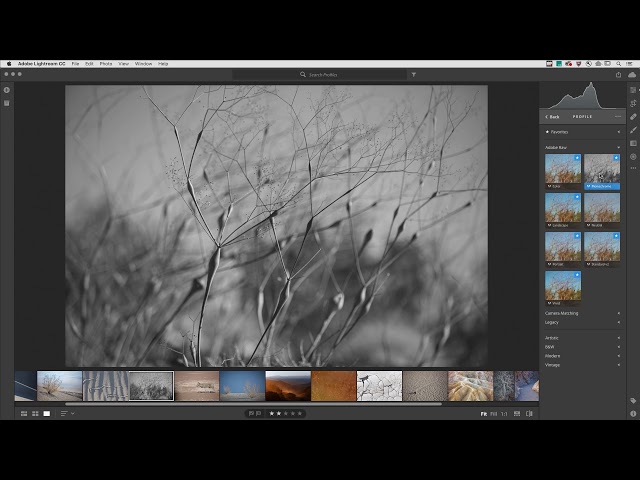Image resolution: width=640 pixels, height=480 pixels.
Task: Open the cloud sync status icon
Action: pyautogui.click(x=632, y=74)
